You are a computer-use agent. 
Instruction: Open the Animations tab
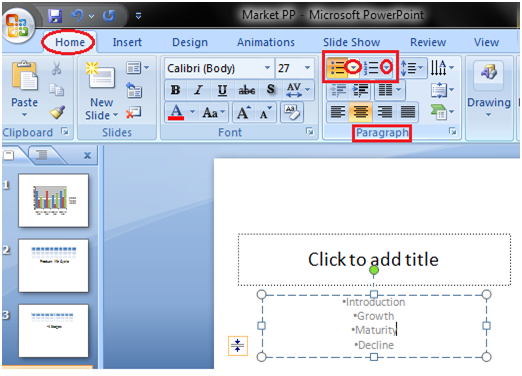266,42
